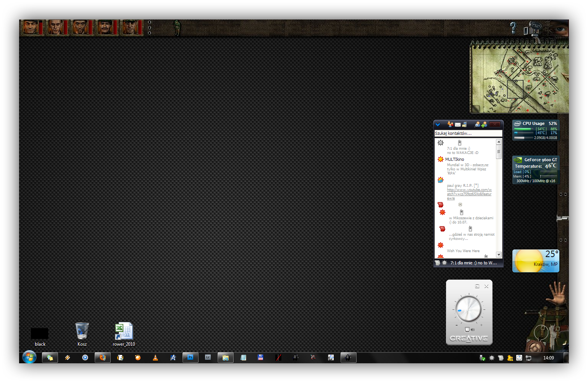
Task: Toggle Creative volume widget compact mode button
Action: (x=477, y=286)
